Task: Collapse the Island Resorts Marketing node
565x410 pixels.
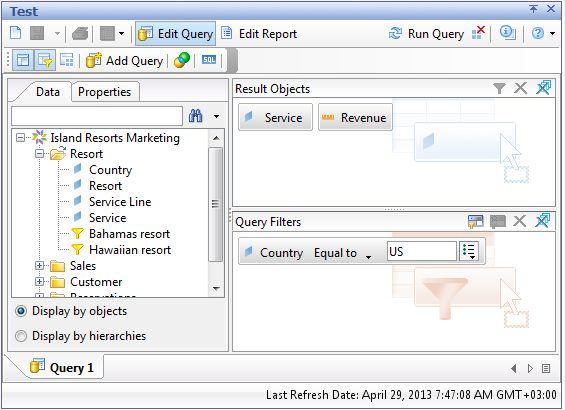Action: [x=21, y=138]
